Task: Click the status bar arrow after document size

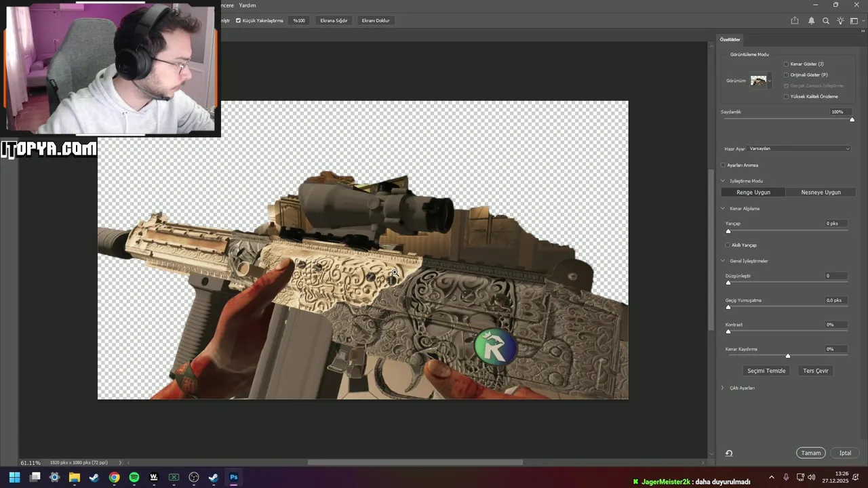Action: [x=121, y=463]
